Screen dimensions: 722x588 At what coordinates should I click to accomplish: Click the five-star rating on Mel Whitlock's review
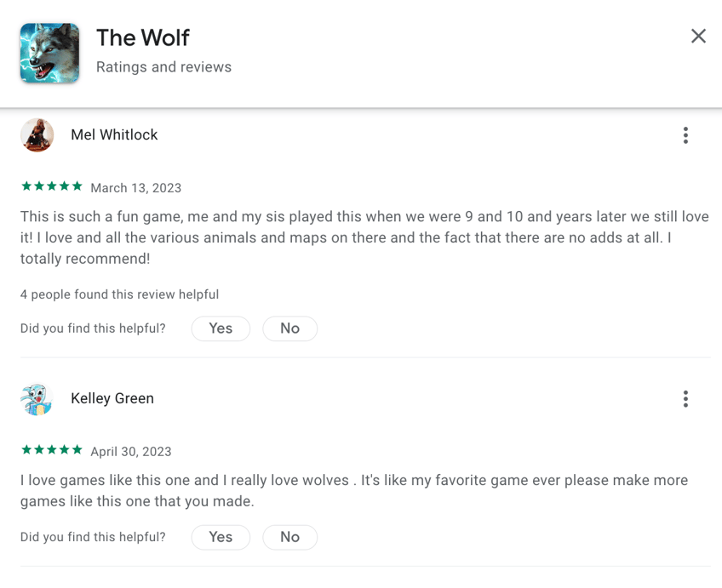point(52,186)
